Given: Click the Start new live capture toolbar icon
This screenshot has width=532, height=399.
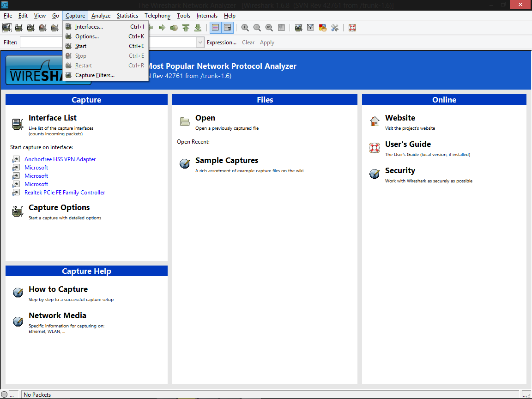Looking at the screenshot, I should coord(31,28).
